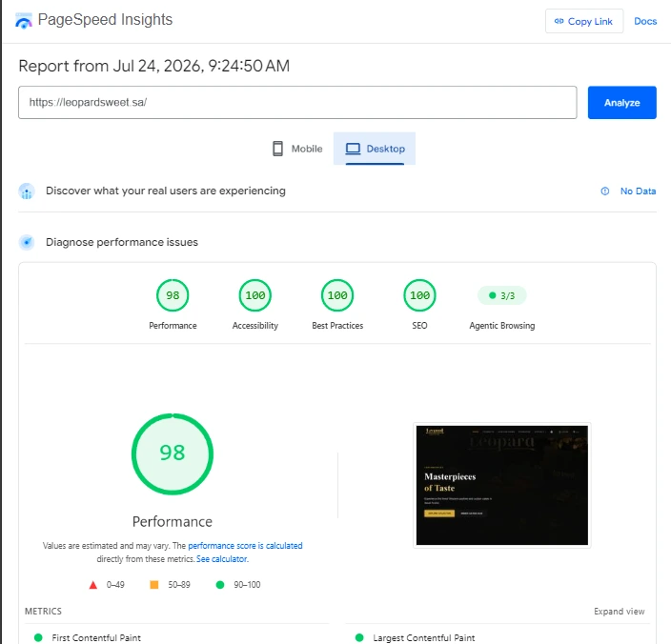
Task: Click the Analyze button
Action: [621, 103]
